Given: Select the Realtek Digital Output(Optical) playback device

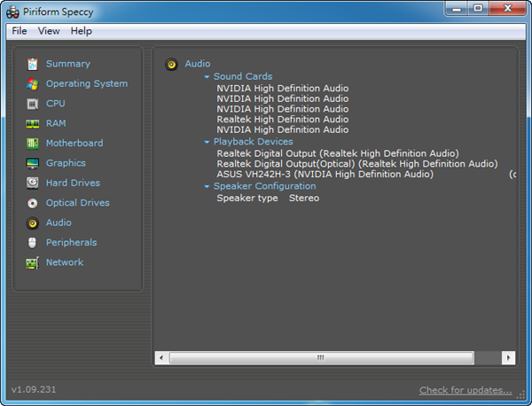Looking at the screenshot, I should pyautogui.click(x=356, y=164).
